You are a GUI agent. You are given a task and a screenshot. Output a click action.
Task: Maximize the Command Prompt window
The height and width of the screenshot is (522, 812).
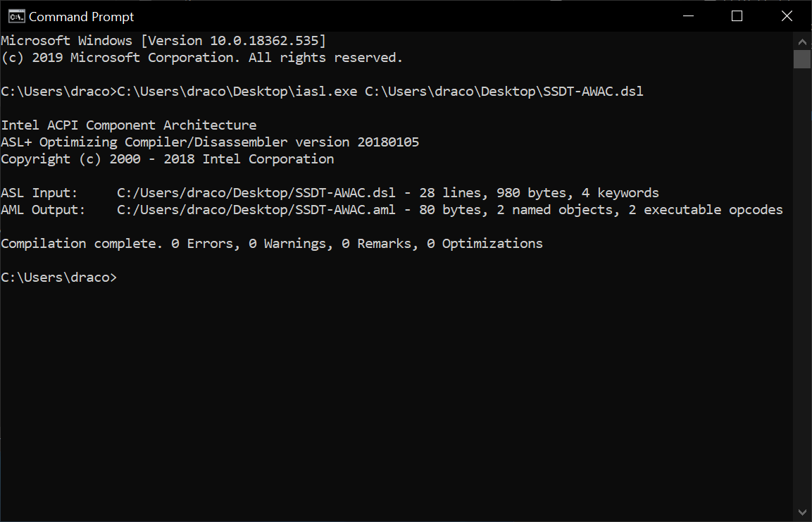click(737, 16)
